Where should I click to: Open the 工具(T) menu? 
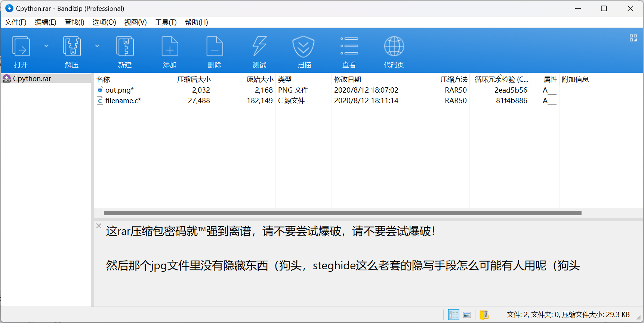(x=166, y=22)
